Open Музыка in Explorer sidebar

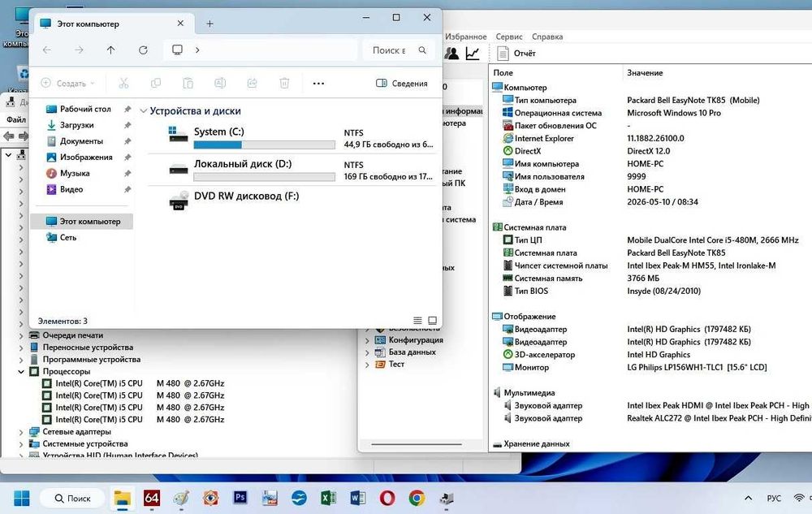pos(75,173)
